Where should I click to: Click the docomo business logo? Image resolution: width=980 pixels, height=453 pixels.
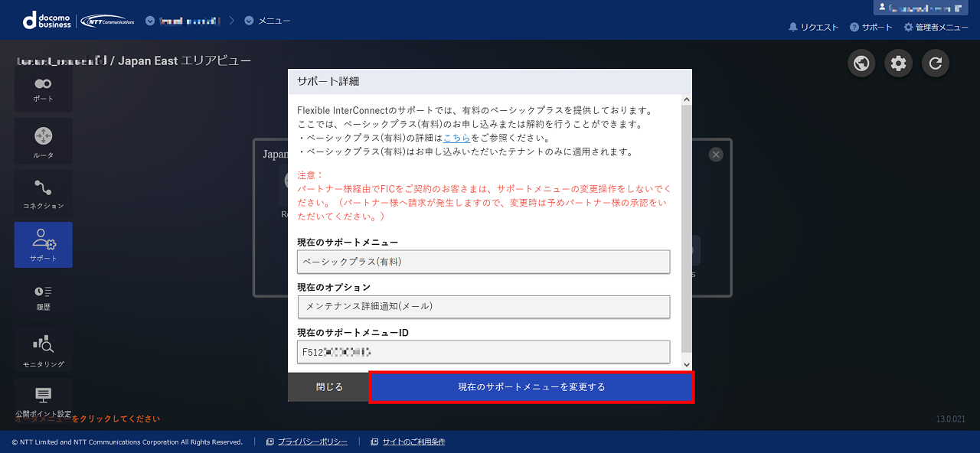tap(47, 21)
